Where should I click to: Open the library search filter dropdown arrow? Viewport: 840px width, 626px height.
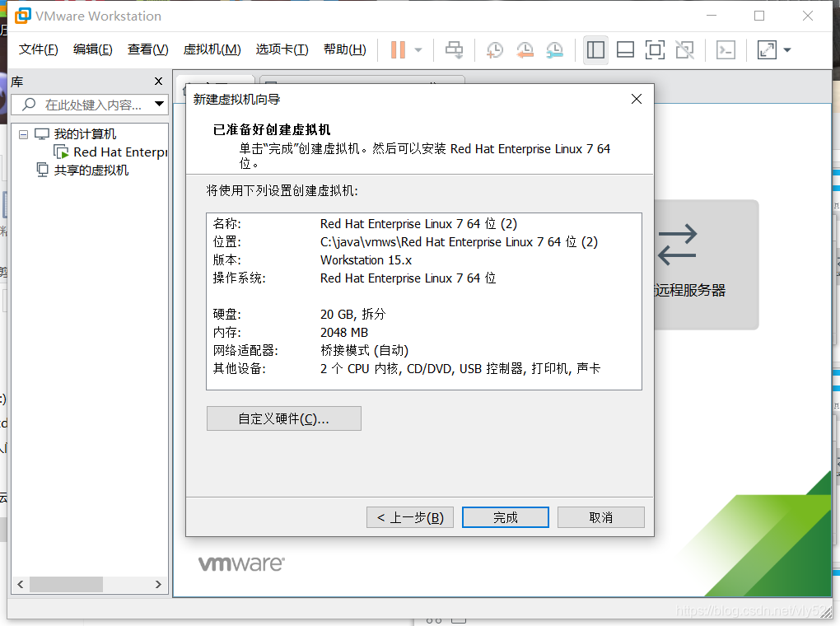click(159, 104)
